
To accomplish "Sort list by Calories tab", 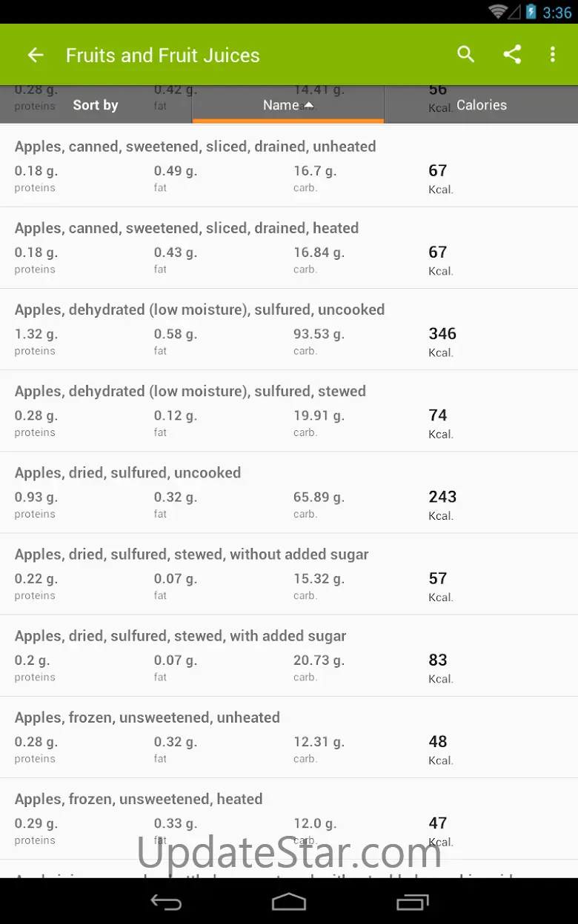I will click(482, 104).
